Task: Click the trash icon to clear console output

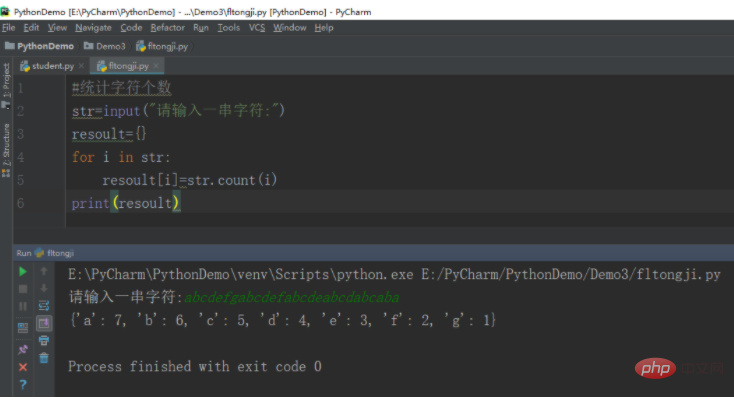Action: coord(44,358)
